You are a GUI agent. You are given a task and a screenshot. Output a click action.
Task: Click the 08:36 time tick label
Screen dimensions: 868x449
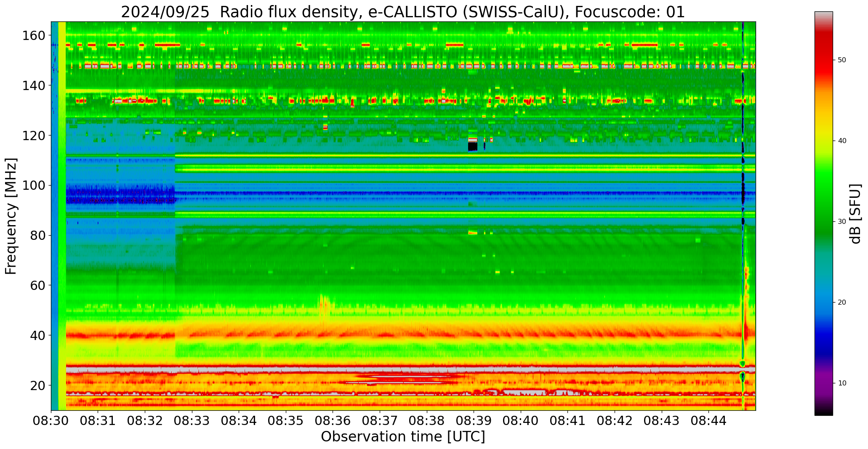333,421
